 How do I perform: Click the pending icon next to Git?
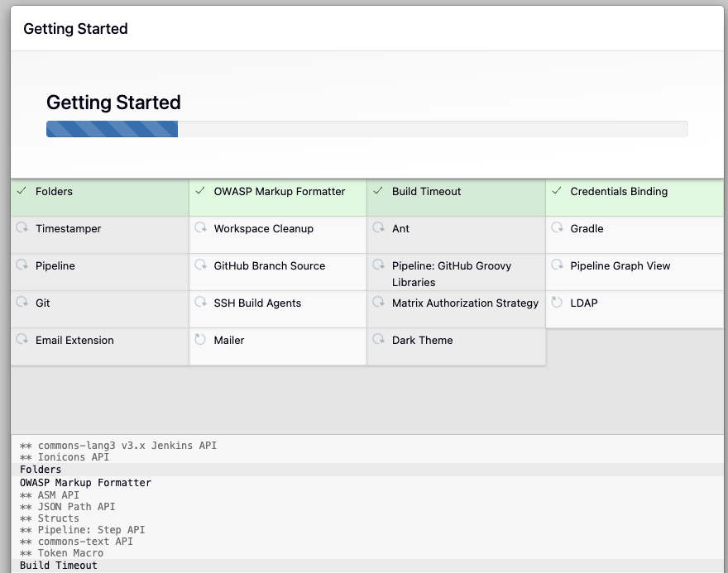pos(22,302)
